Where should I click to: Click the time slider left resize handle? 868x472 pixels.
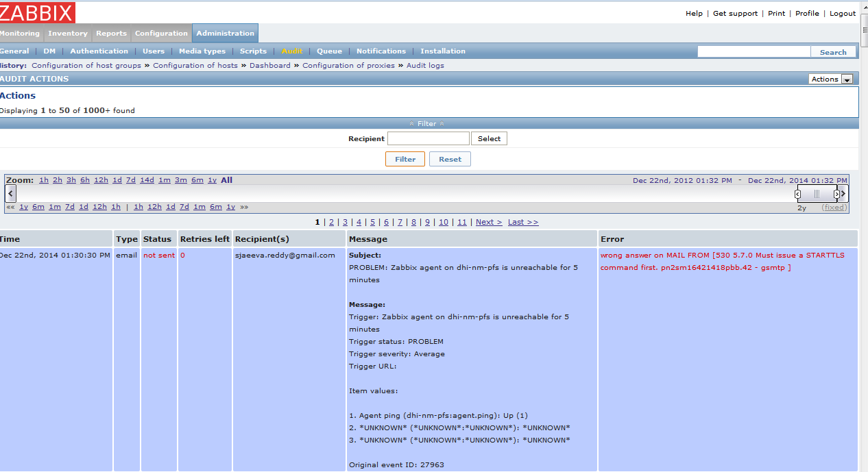click(x=797, y=194)
